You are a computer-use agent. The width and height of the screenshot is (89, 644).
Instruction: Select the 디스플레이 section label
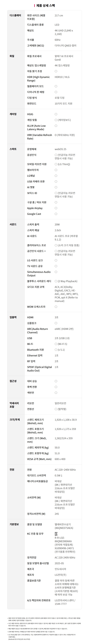coord(15,15)
